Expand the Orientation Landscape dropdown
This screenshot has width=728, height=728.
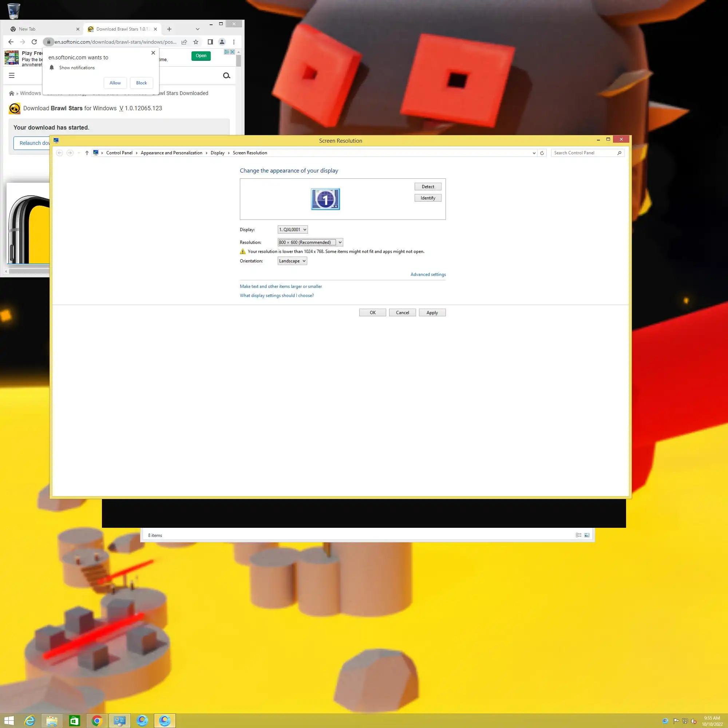pyautogui.click(x=292, y=261)
